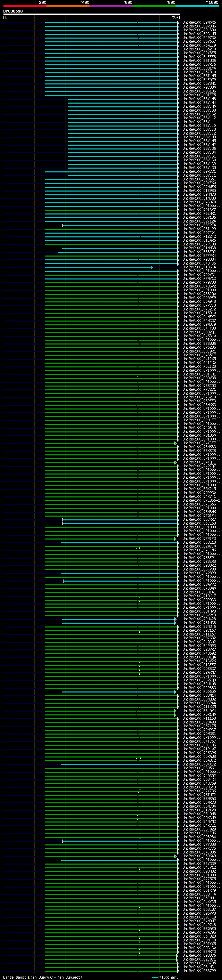
Task: Open hit UniRef100_P50651
Action: [x=199, y=179]
